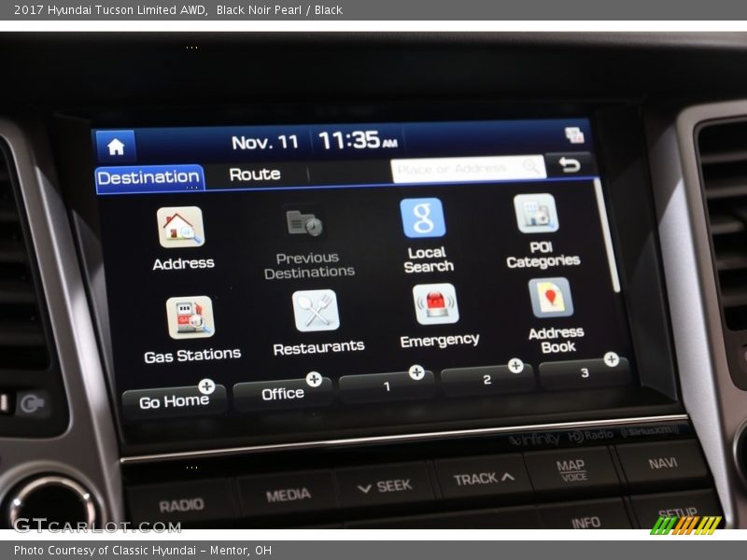Select the Destination tab

click(x=149, y=178)
